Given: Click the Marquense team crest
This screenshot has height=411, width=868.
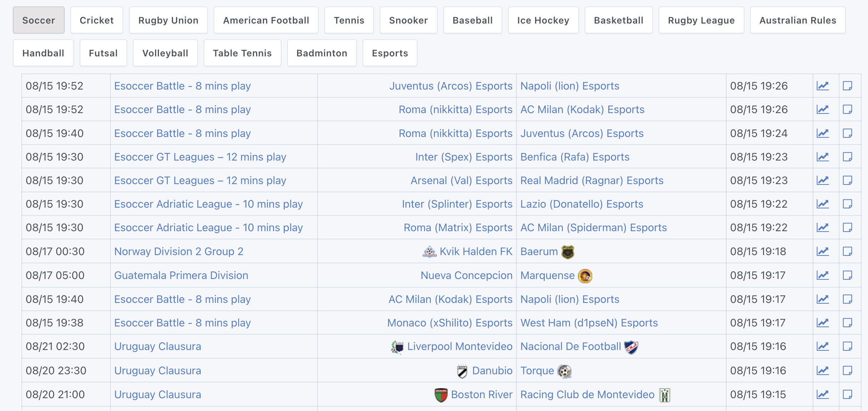Looking at the screenshot, I should (x=585, y=276).
